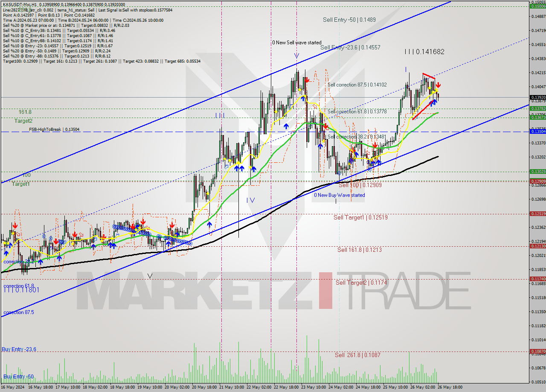Viewport: 546px width, 392px height.
Task: Click 'Sell correction 87.5 | 0.14102' label
Action: [x=357, y=85]
